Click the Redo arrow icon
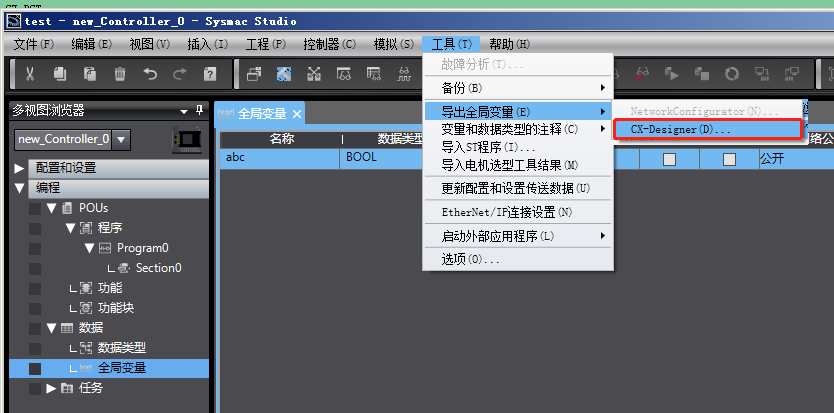This screenshot has height=413, width=834. (x=180, y=74)
